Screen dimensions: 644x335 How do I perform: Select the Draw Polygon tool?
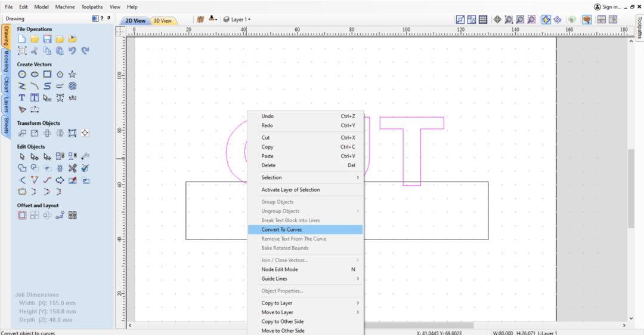tap(60, 74)
